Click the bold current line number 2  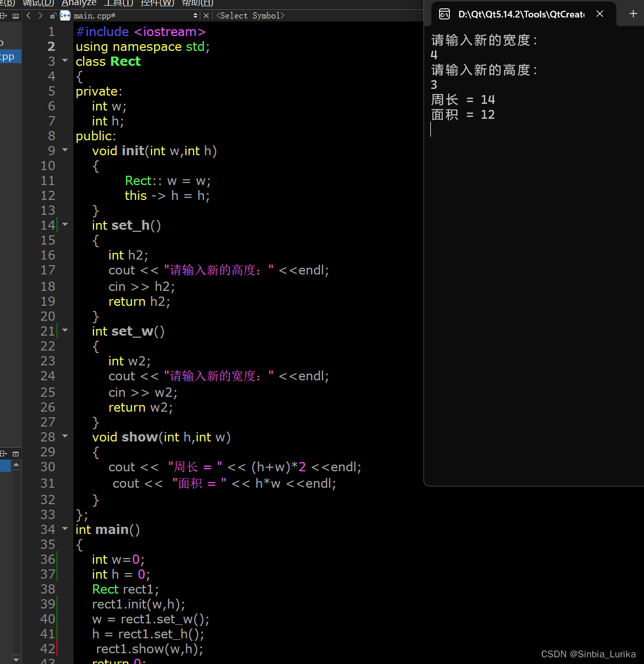51,47
